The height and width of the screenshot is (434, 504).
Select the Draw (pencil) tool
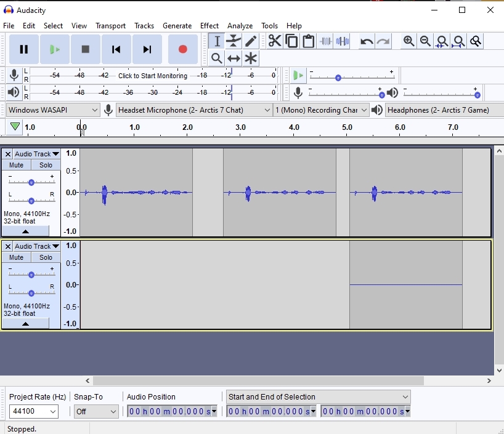pyautogui.click(x=250, y=41)
